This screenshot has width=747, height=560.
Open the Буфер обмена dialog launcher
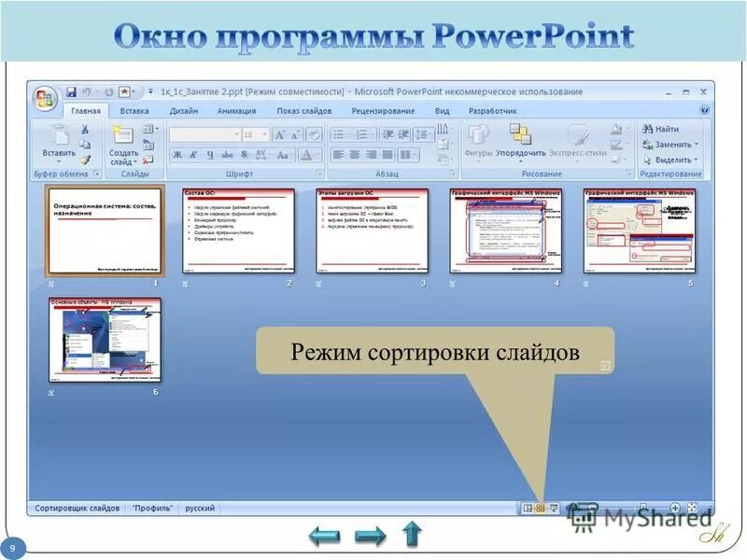point(97,174)
